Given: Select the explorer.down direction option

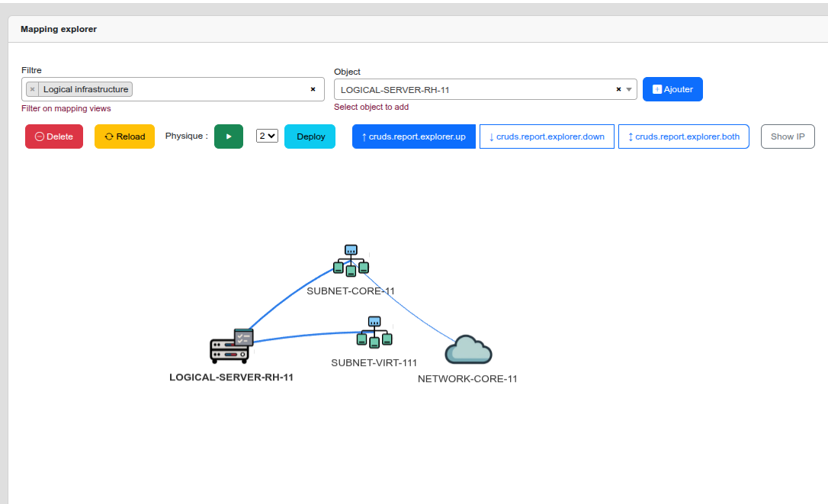Looking at the screenshot, I should click(547, 136).
